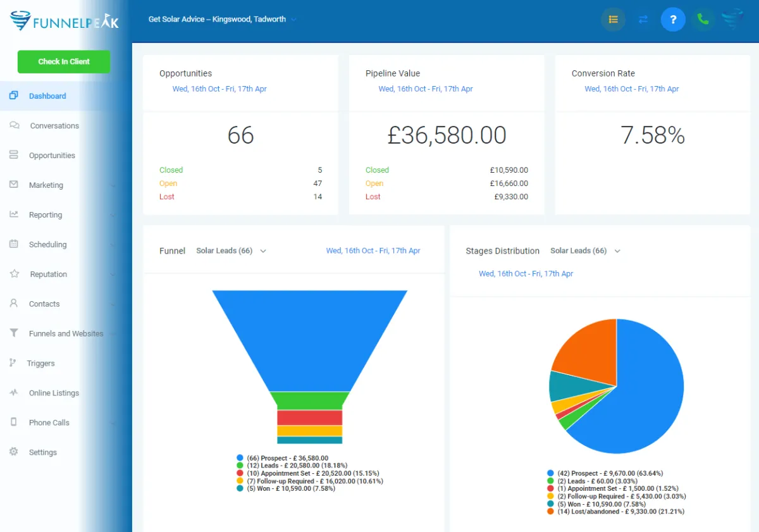Open Opportunities menu item
The width and height of the screenshot is (759, 532).
coord(52,156)
